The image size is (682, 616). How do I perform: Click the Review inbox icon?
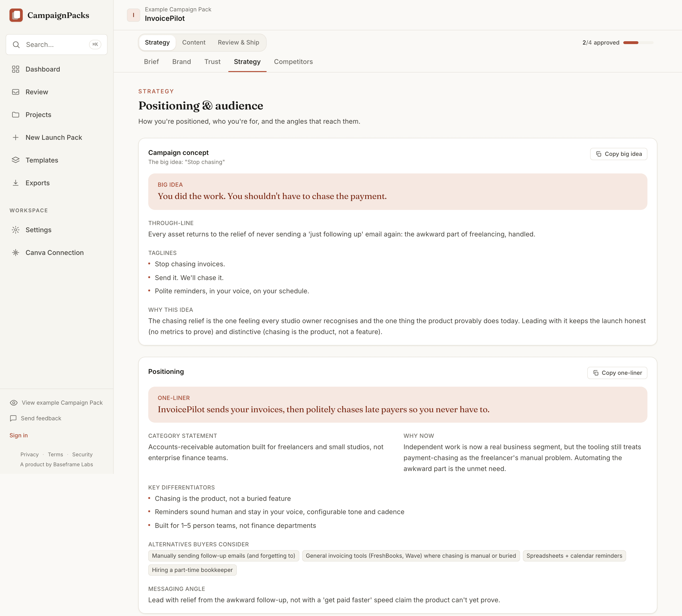pyautogui.click(x=16, y=92)
